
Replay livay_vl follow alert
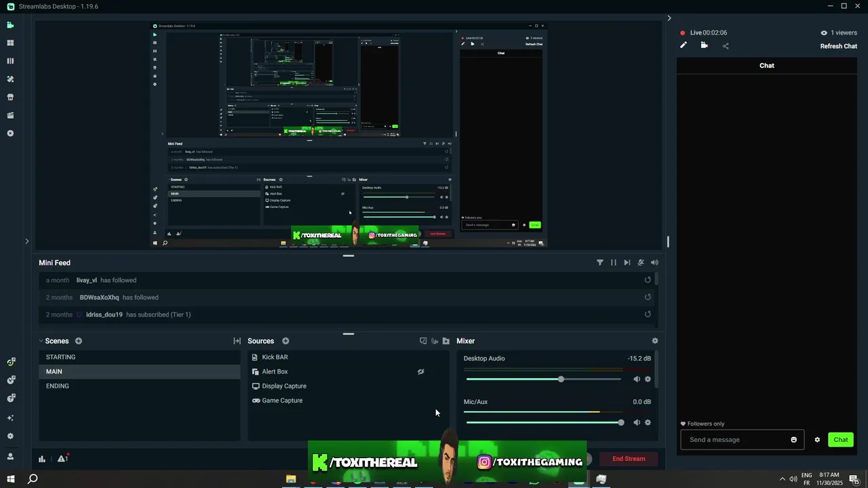(x=648, y=280)
